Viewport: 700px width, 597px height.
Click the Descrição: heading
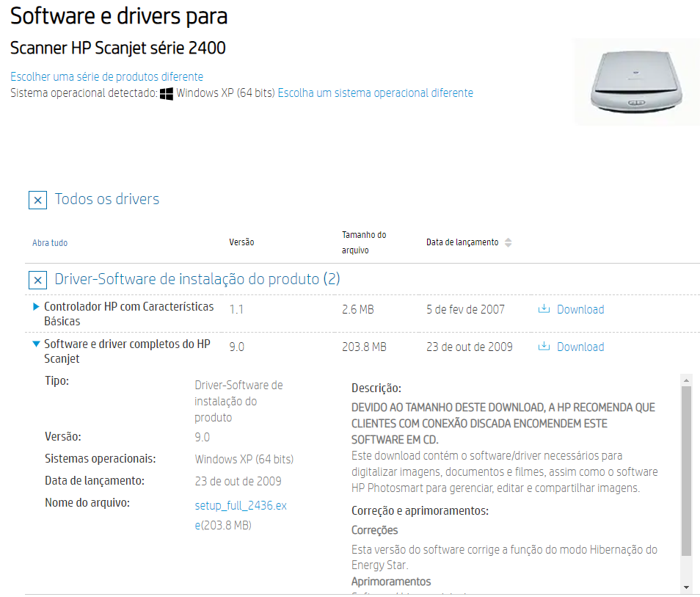(x=376, y=388)
